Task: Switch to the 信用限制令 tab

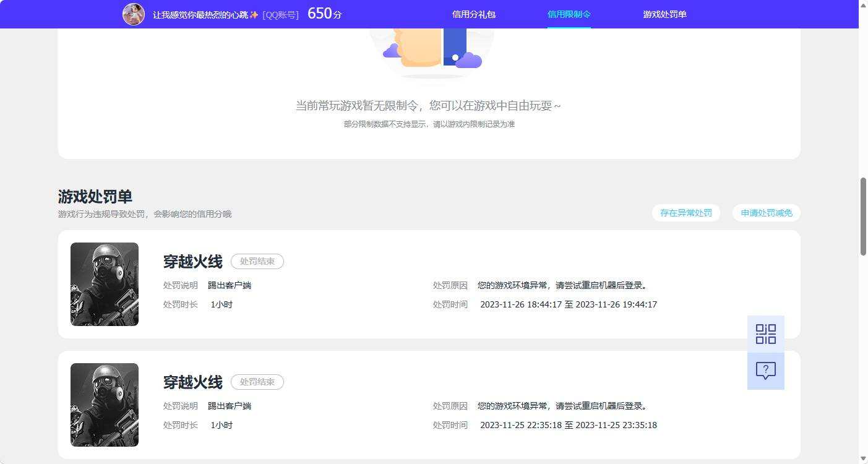Action: [x=569, y=14]
